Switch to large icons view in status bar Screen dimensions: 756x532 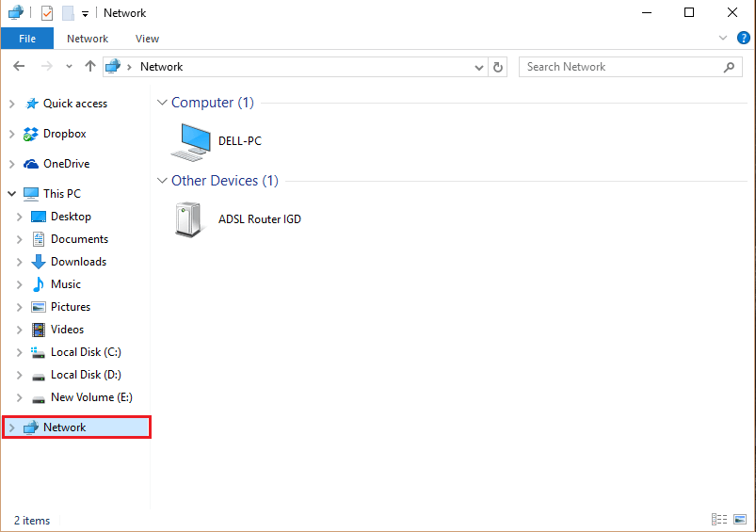click(741, 520)
